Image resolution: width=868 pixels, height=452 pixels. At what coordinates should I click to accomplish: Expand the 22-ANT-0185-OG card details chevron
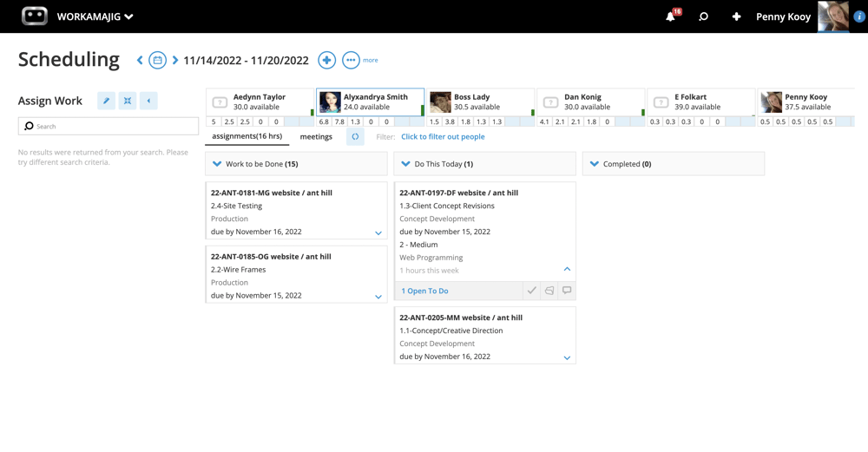tap(378, 297)
